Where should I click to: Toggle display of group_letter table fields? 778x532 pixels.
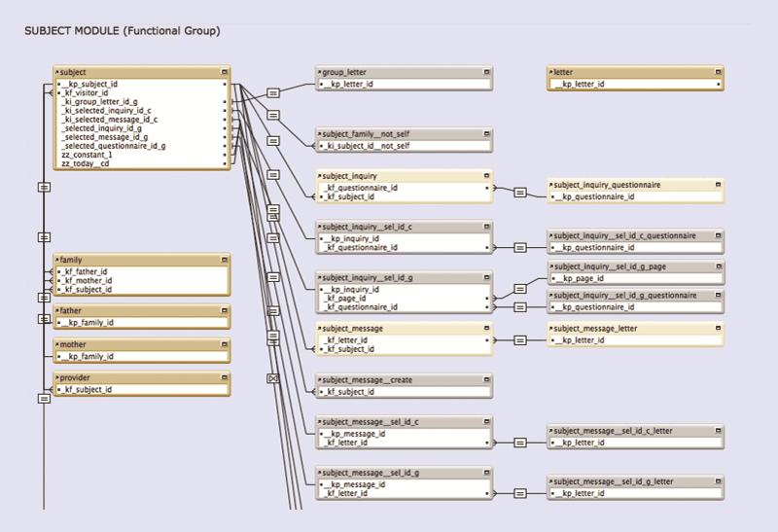point(487,72)
